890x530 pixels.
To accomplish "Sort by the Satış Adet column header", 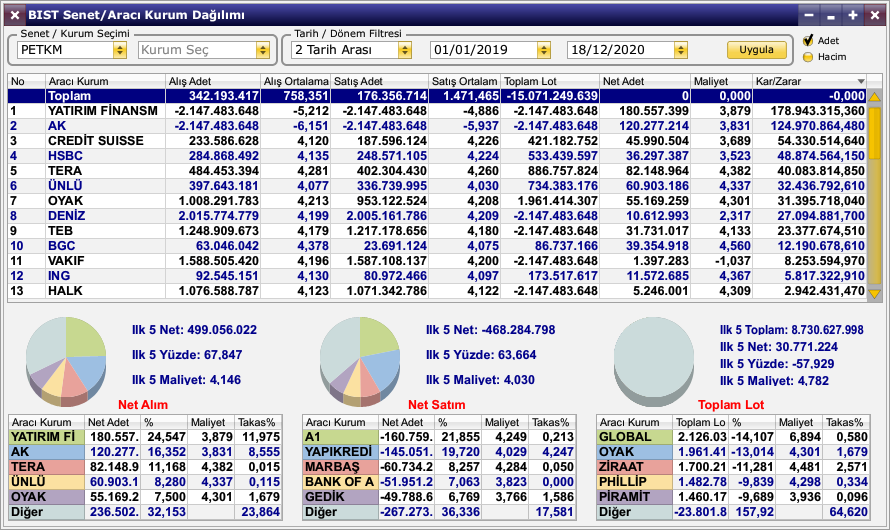I will pyautogui.click(x=379, y=81).
